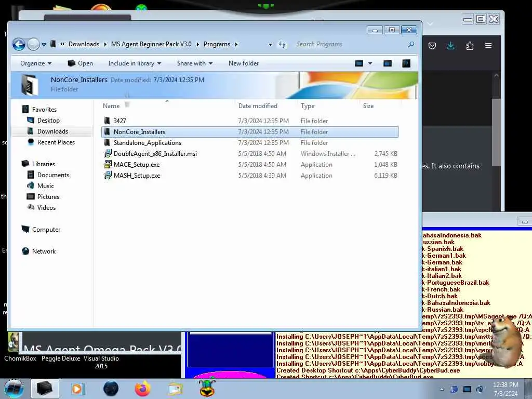
Task: Select the Standalone_Applications folder
Action: 148,143
